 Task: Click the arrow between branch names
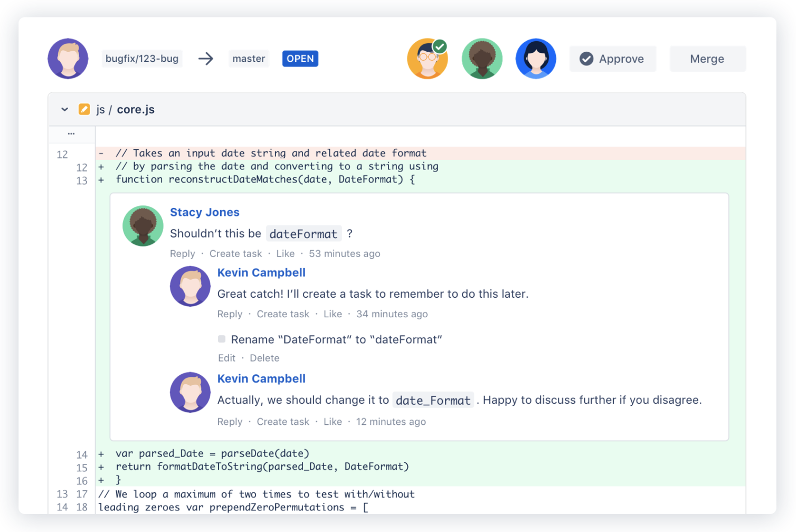[x=206, y=59]
